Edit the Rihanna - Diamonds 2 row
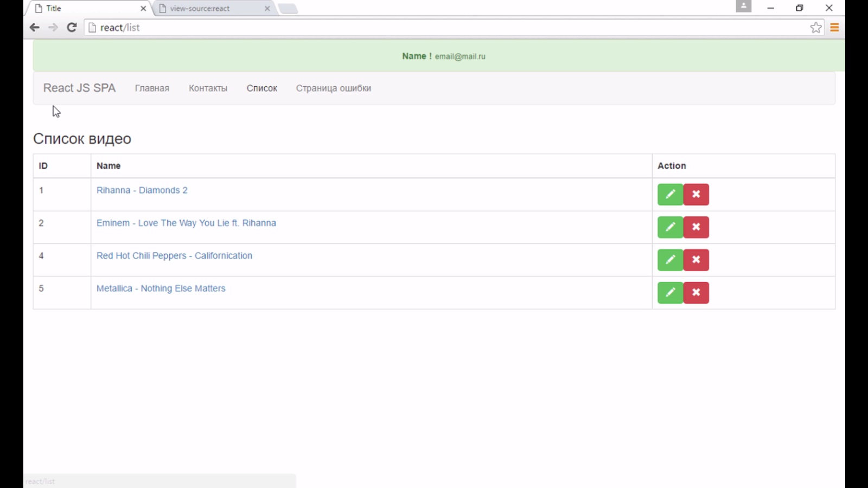 coord(670,195)
